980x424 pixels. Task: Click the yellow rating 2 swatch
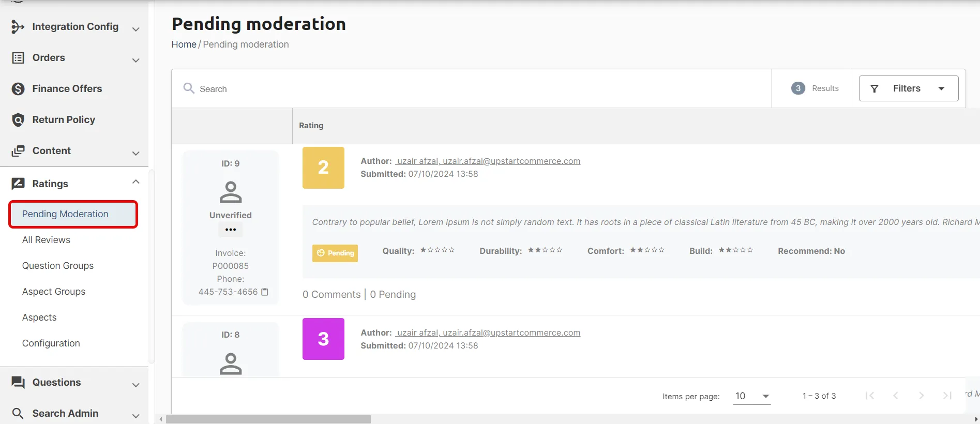tap(323, 168)
